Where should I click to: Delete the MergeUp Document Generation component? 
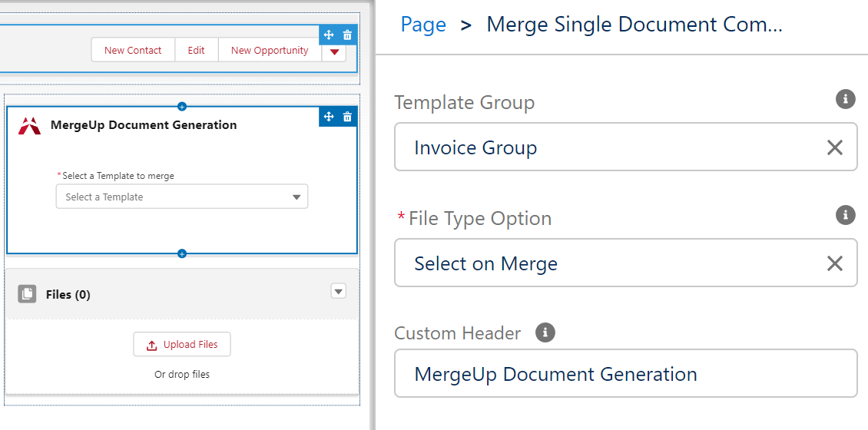coord(348,117)
